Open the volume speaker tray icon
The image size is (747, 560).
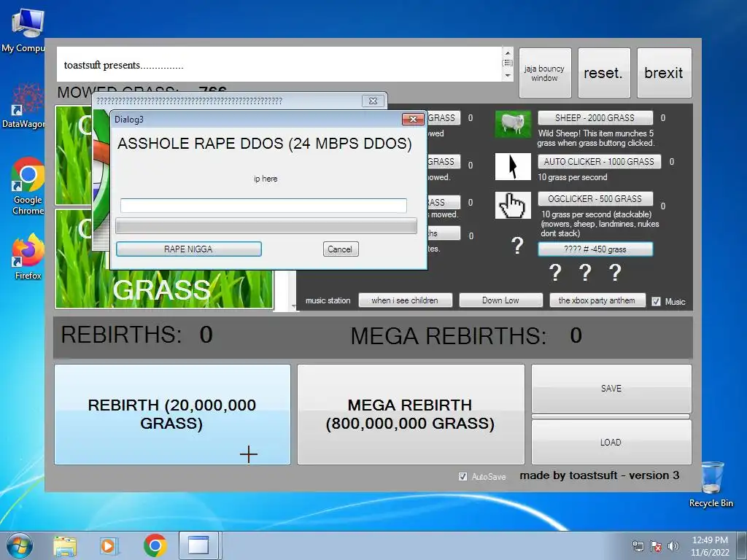(x=673, y=546)
